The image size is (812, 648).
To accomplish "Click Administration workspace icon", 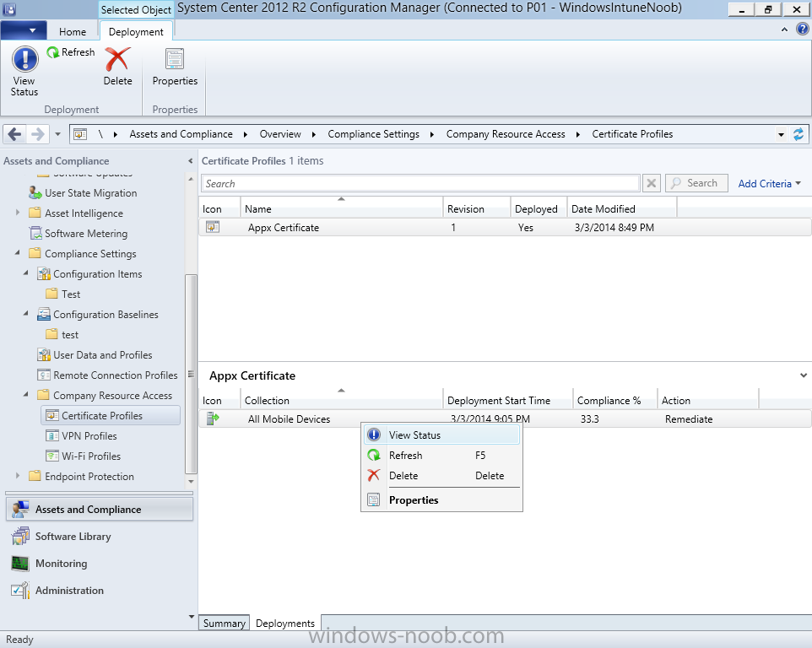I will click(21, 590).
